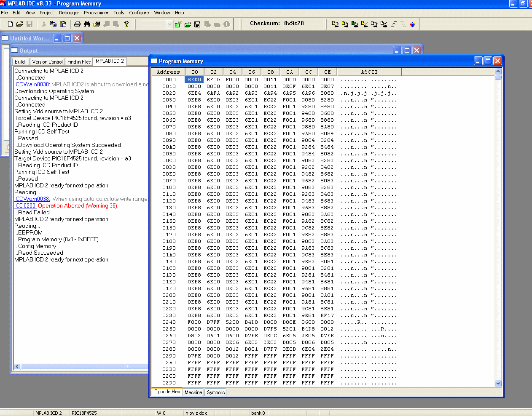Click the Read EEPROM green icon
Screen dimensions: 532x416
355,24
